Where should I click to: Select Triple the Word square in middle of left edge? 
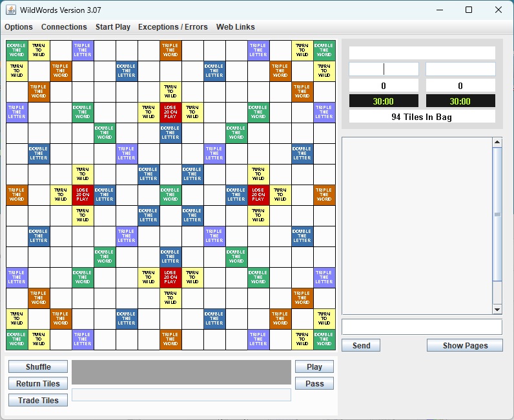pyautogui.click(x=17, y=195)
